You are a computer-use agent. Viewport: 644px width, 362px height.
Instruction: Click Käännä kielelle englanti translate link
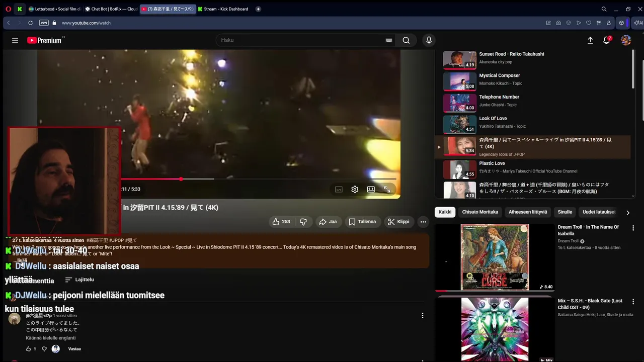(51, 338)
